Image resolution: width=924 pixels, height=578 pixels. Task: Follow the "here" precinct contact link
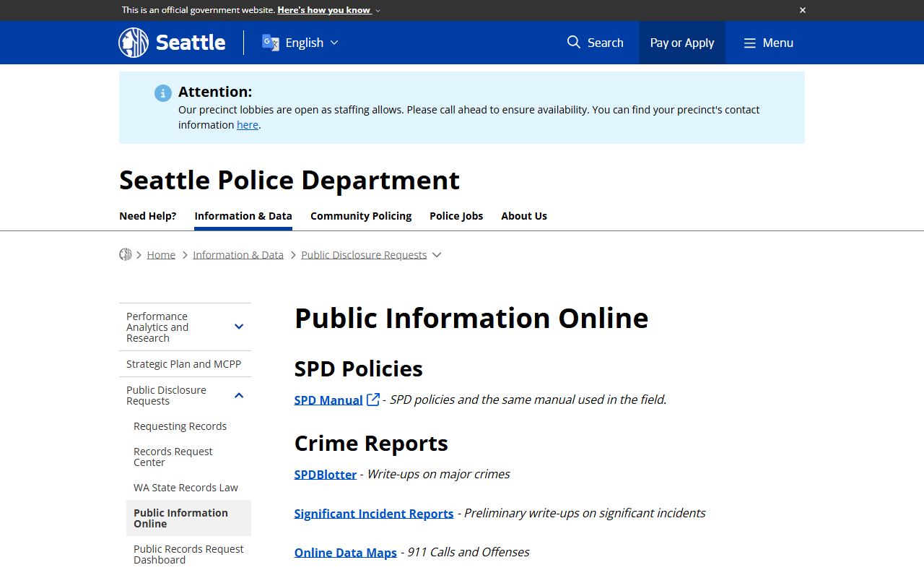tap(248, 124)
